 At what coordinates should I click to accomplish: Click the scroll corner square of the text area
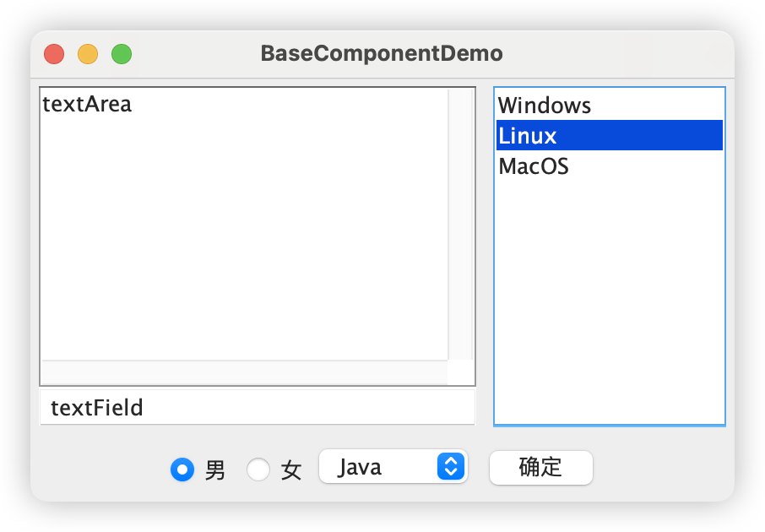click(x=460, y=372)
